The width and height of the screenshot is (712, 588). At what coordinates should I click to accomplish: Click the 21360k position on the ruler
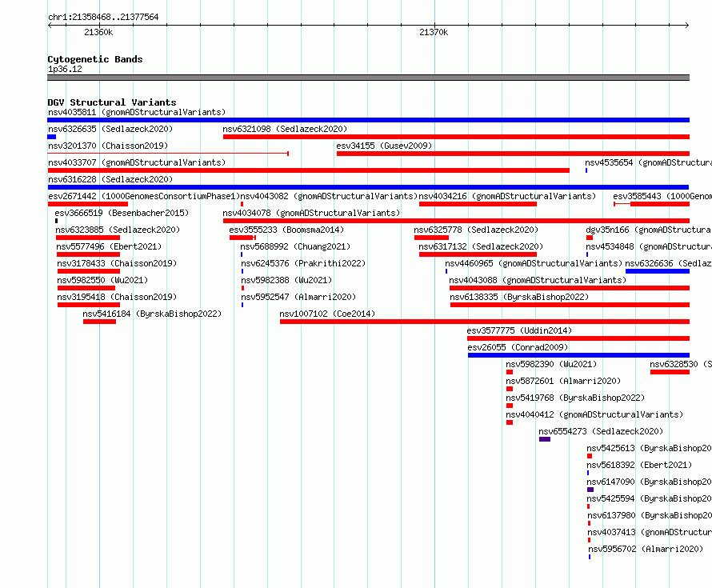(98, 32)
